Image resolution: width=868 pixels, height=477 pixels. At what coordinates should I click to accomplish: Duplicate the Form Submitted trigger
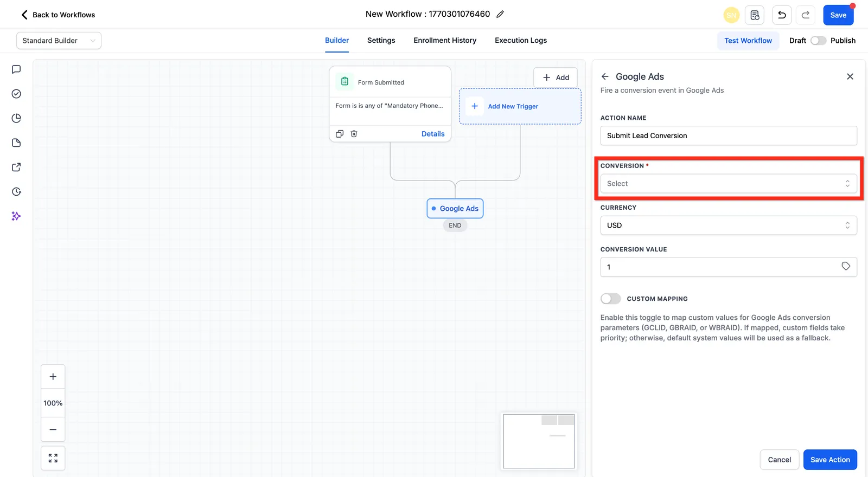(340, 134)
